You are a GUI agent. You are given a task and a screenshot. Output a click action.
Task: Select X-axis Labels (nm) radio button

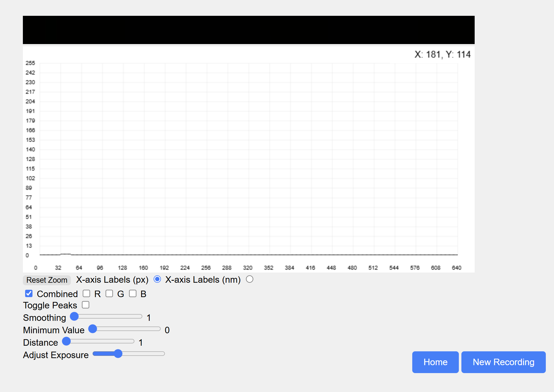coord(250,279)
